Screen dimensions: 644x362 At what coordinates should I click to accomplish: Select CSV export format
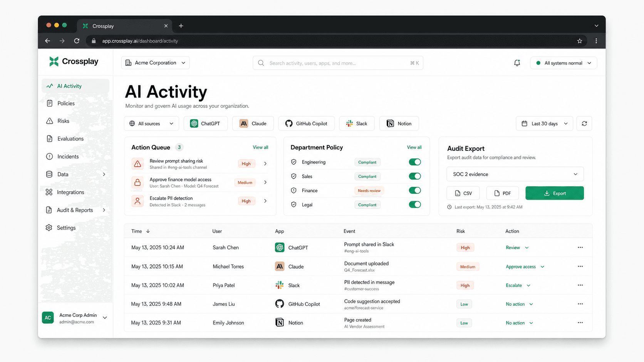tap(463, 193)
